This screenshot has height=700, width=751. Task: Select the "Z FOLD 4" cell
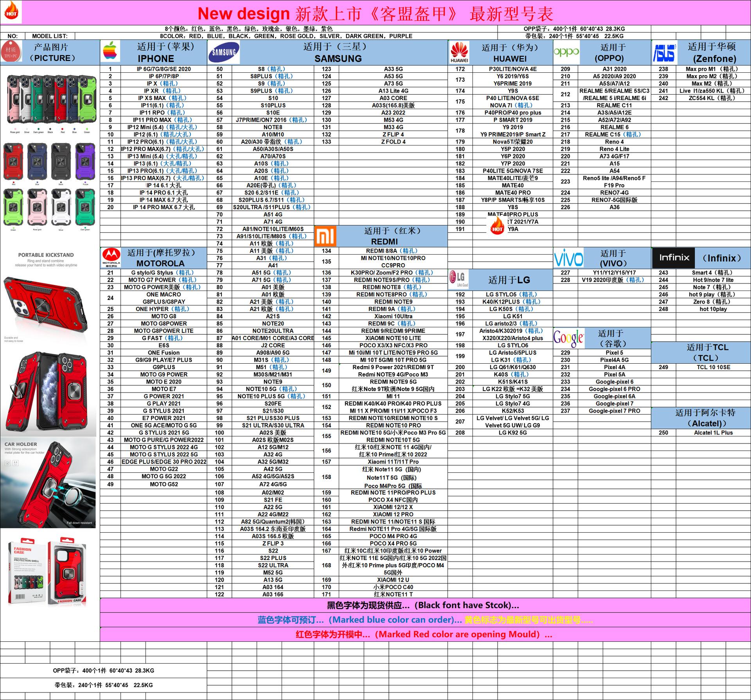click(x=393, y=142)
